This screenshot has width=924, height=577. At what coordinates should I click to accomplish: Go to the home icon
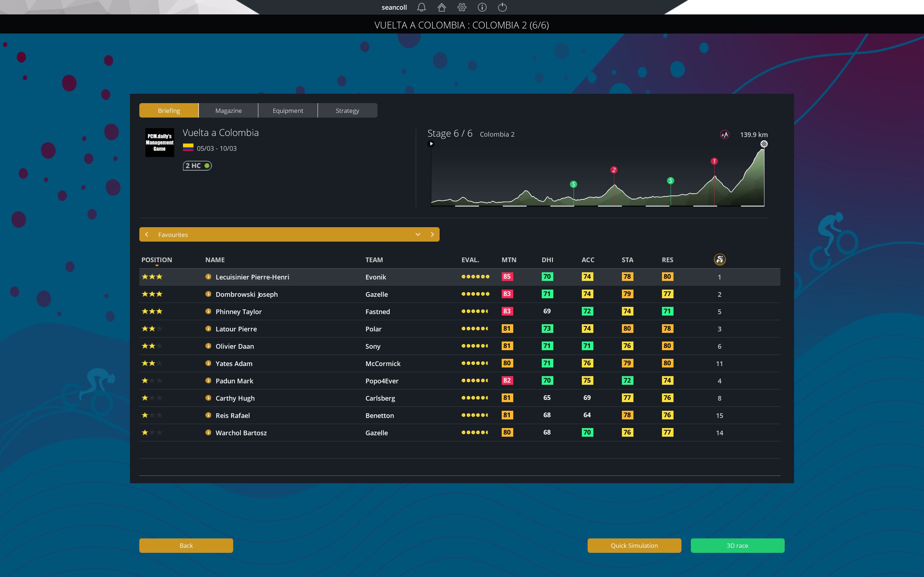point(442,7)
